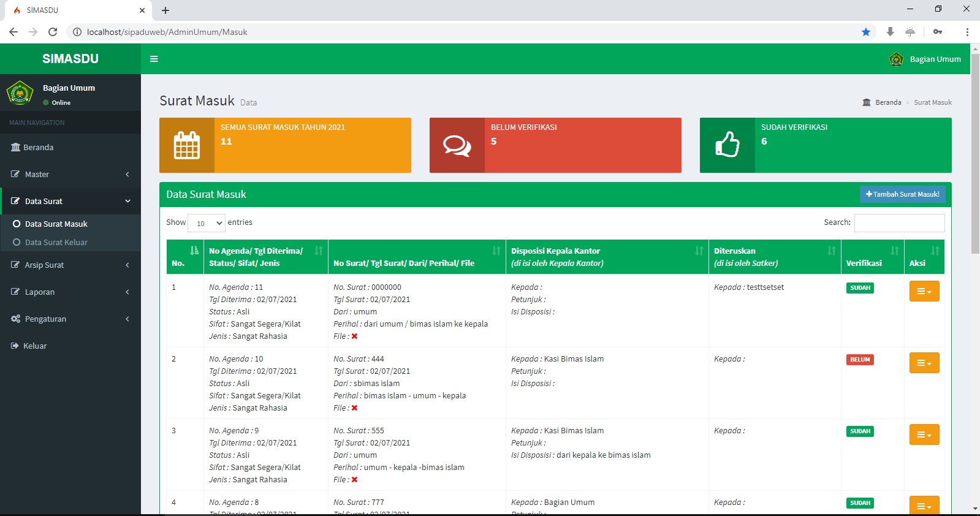
Task: Click 'Isi Disposisi : dari kepala ke bimas islam'
Action: 581,455
